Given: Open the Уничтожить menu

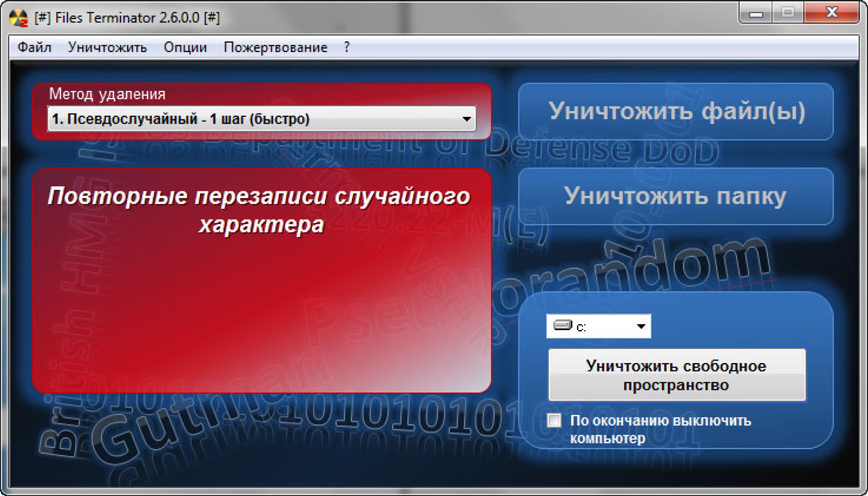Looking at the screenshot, I should click(x=107, y=47).
